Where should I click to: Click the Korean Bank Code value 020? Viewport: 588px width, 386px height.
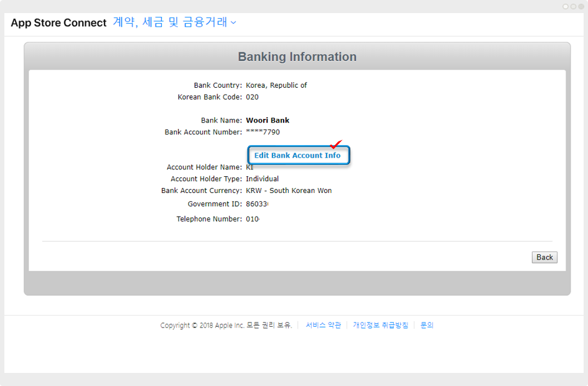[x=252, y=97]
